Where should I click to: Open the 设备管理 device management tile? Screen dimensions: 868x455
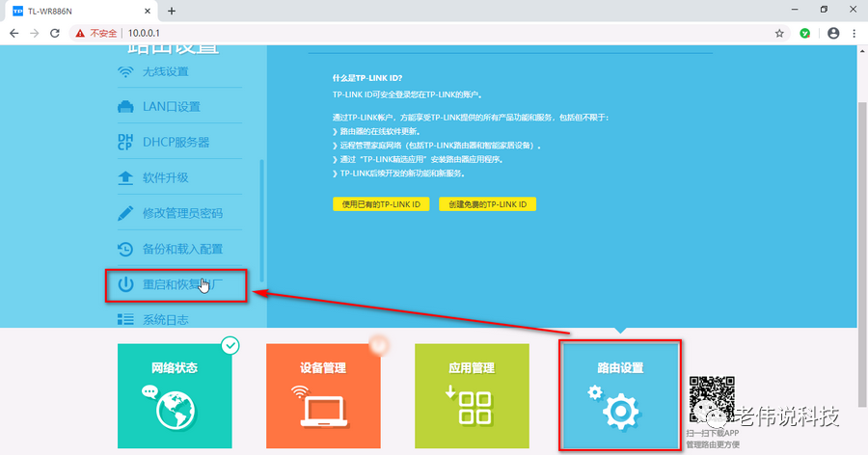click(323, 396)
